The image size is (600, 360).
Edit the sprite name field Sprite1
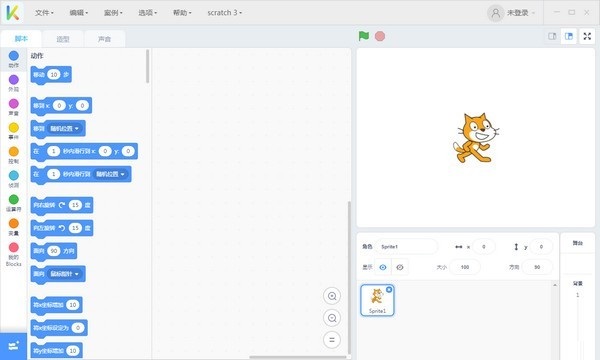tap(406, 247)
